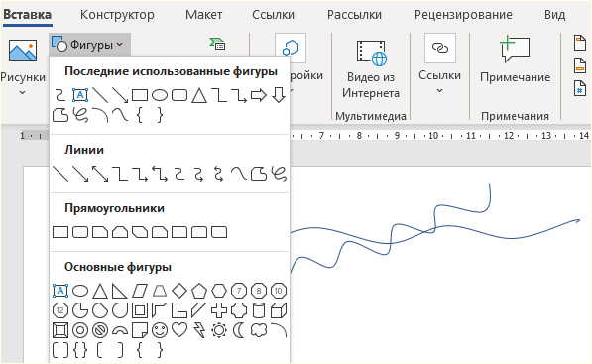Select the freeform scribble at the end of Линии
The width and height of the screenshot is (592, 364).
(x=279, y=174)
